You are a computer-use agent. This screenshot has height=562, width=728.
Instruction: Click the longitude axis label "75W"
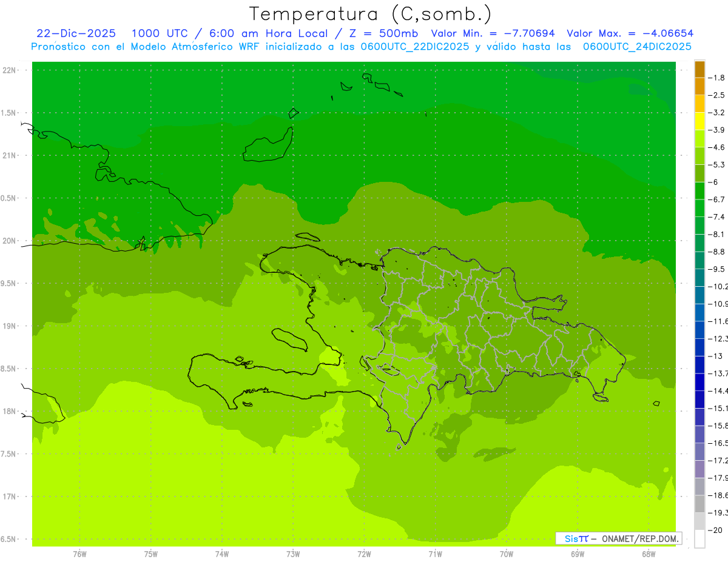pyautogui.click(x=150, y=554)
